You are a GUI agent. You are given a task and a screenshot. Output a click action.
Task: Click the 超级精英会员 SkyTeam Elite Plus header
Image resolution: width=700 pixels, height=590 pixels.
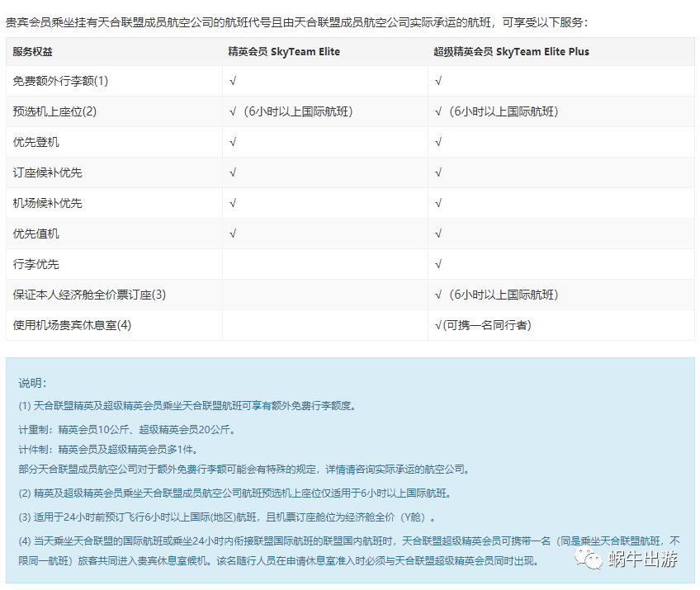[511, 52]
